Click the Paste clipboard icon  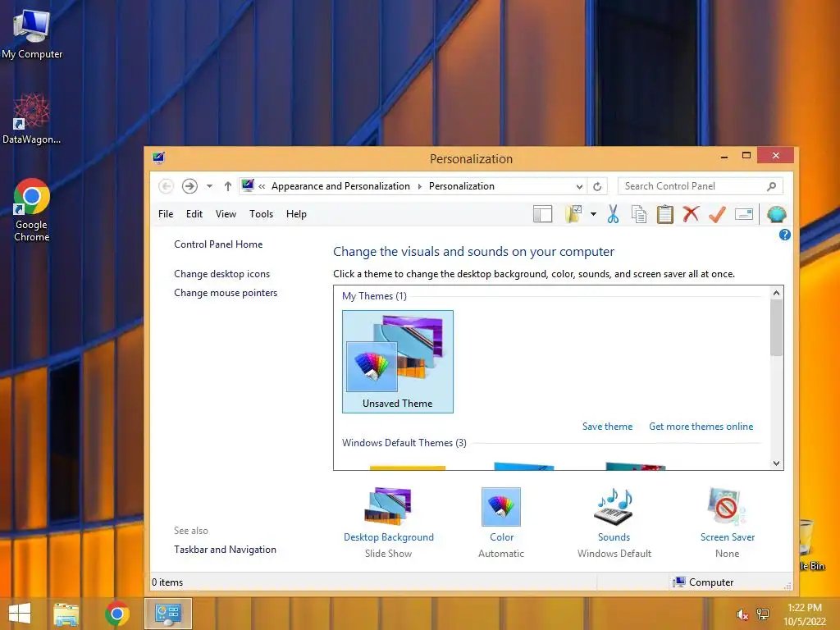coord(664,214)
